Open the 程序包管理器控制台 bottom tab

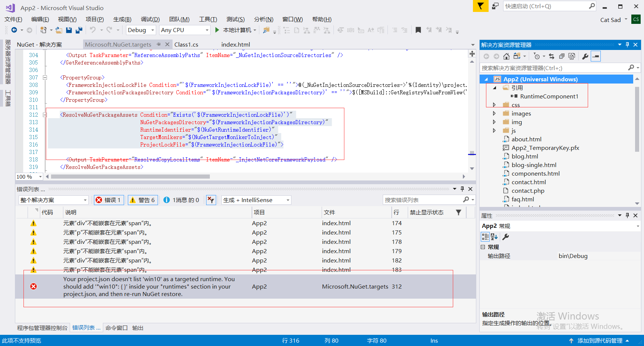pyautogui.click(x=42, y=328)
